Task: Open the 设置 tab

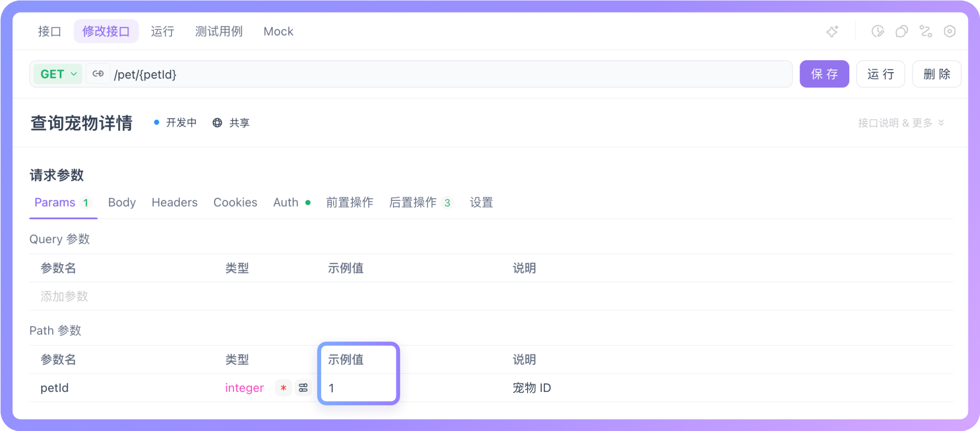Action: pyautogui.click(x=482, y=202)
